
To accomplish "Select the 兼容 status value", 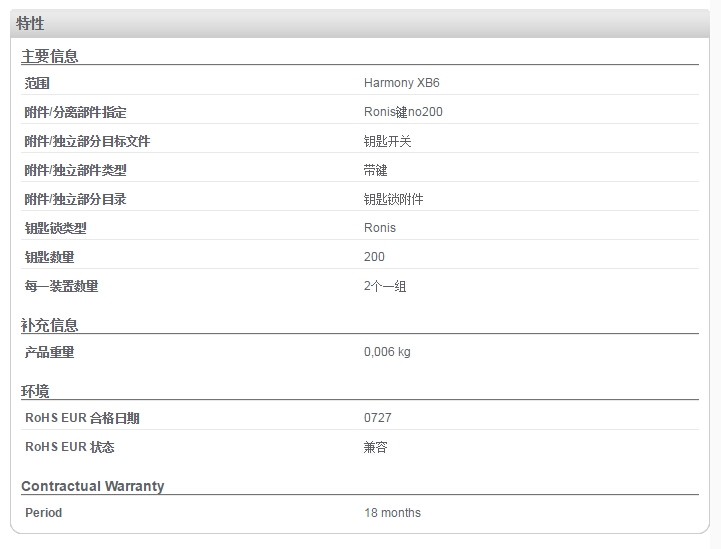I will coord(375,447).
